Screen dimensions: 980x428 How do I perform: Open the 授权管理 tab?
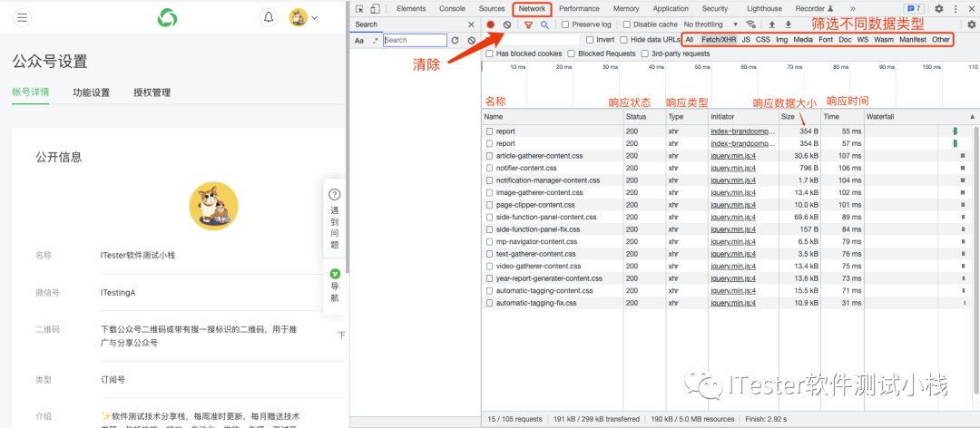(152, 92)
